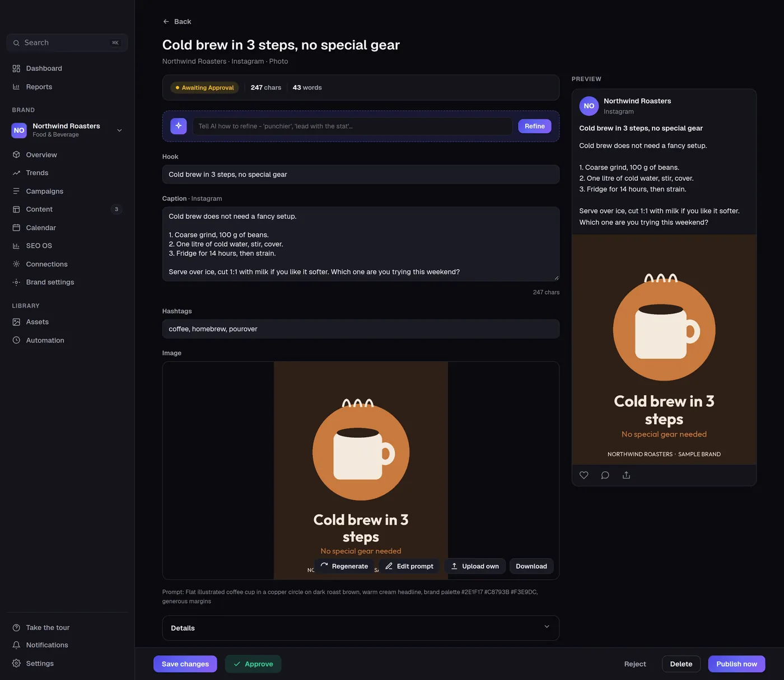Click the Regenerate image button
784x680 pixels.
(344, 566)
